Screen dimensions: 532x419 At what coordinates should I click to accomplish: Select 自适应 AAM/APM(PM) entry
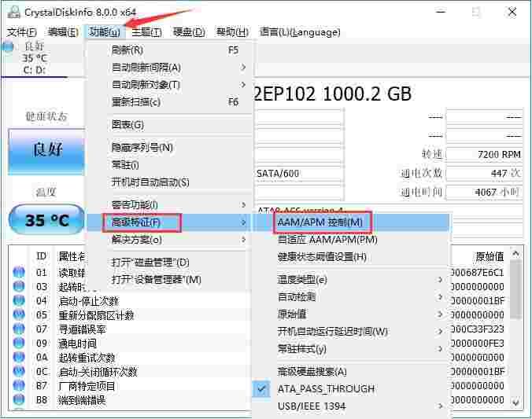(350, 240)
